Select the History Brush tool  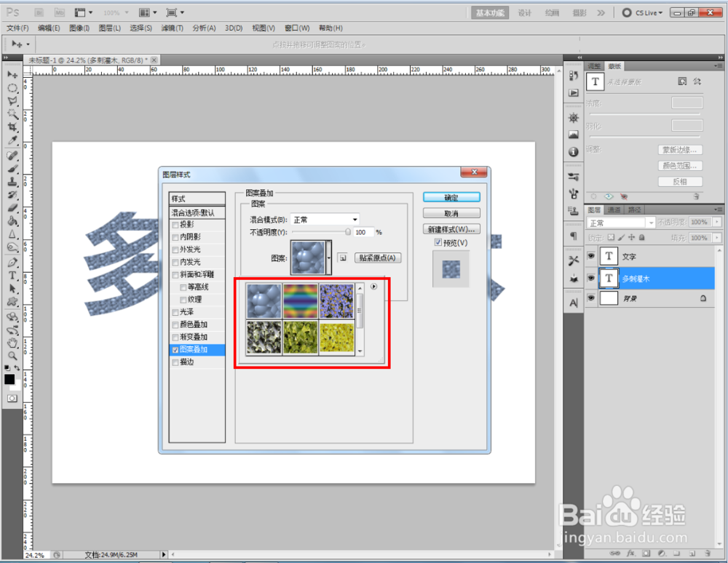(12, 195)
